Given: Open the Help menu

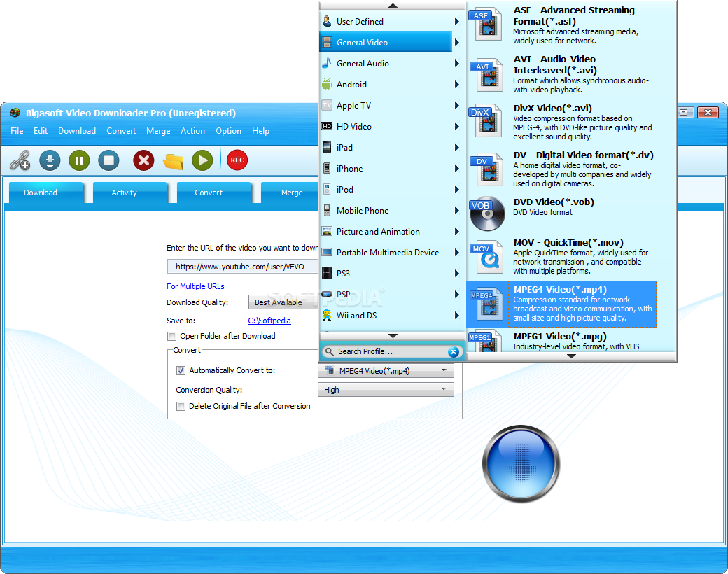Looking at the screenshot, I should (260, 131).
